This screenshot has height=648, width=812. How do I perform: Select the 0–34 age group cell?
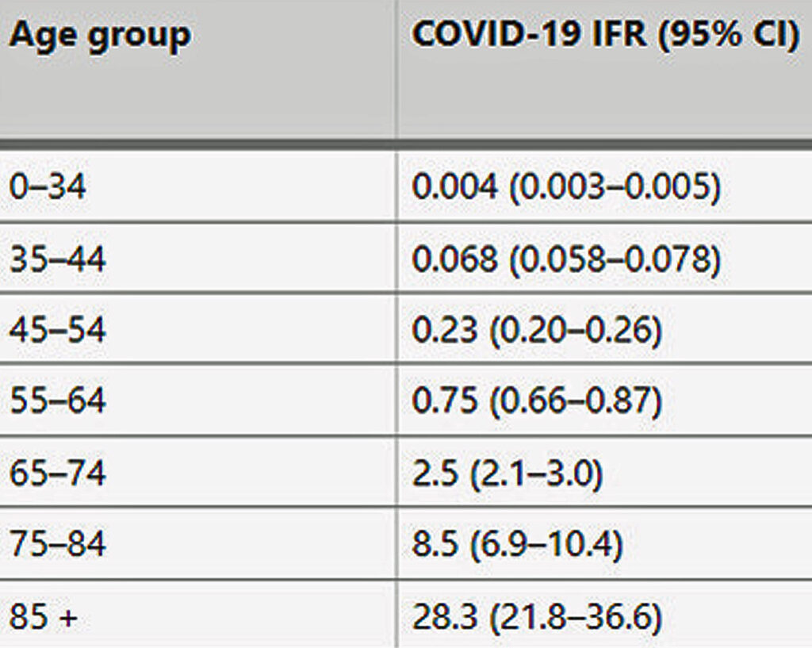48,188
